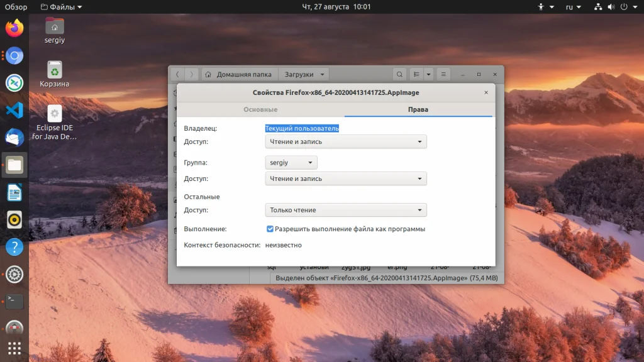Click Домашняя папка path button
This screenshot has width=644, height=362.
(238, 74)
